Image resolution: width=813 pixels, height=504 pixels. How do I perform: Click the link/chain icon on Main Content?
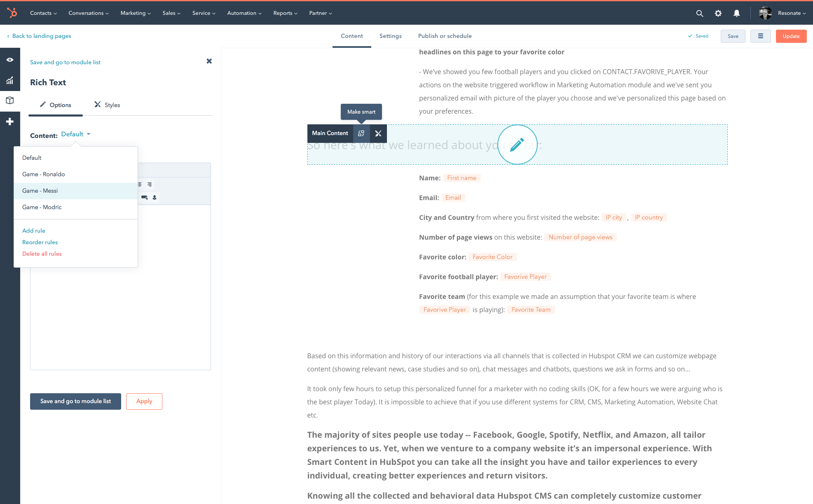tap(361, 133)
